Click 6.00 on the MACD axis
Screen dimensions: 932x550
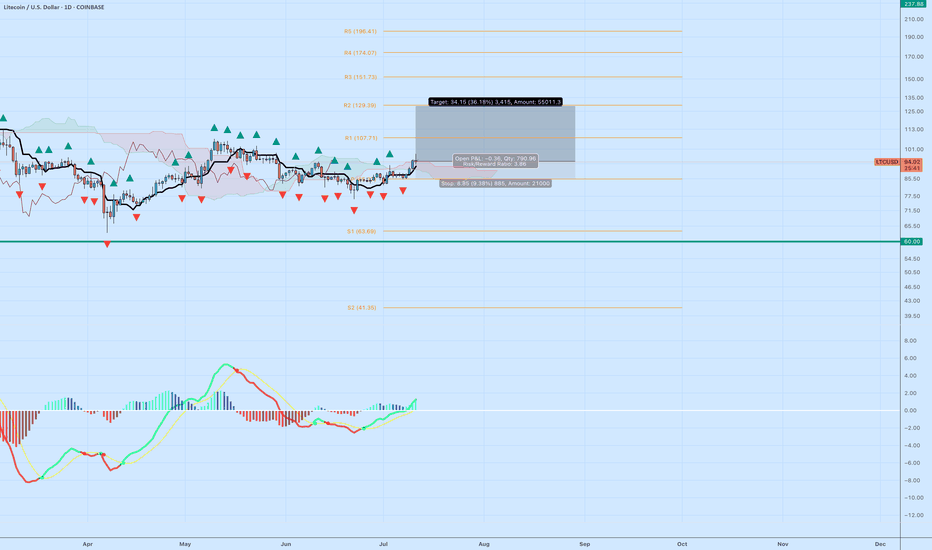click(911, 359)
